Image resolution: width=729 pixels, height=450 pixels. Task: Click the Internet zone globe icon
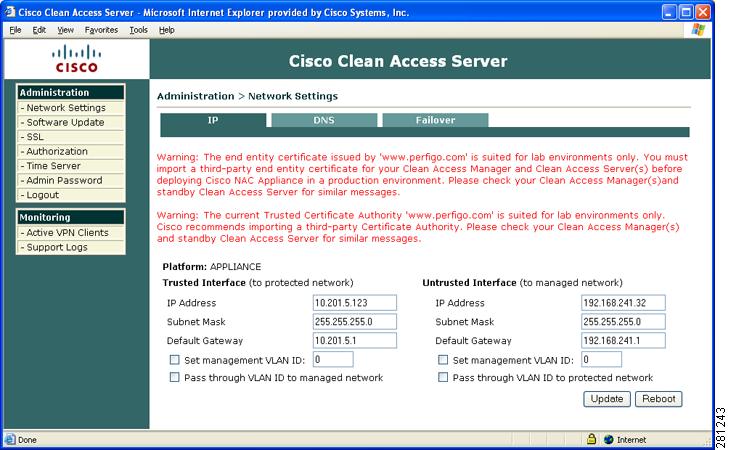tap(609, 439)
